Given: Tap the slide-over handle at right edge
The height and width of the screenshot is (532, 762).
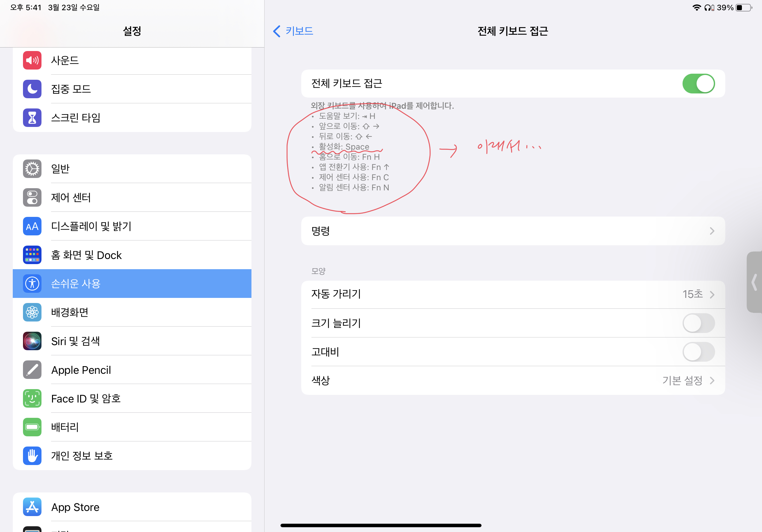Looking at the screenshot, I should (754, 282).
